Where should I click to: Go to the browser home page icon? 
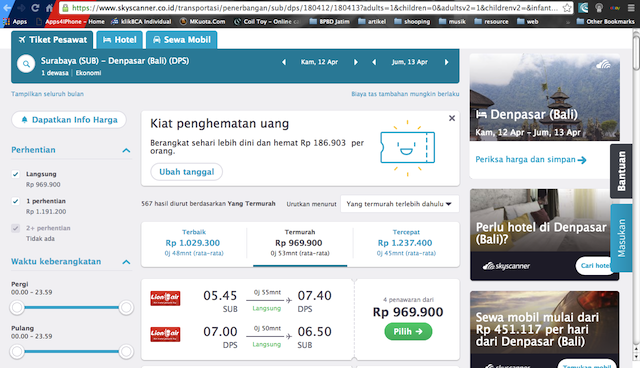click(49, 7)
